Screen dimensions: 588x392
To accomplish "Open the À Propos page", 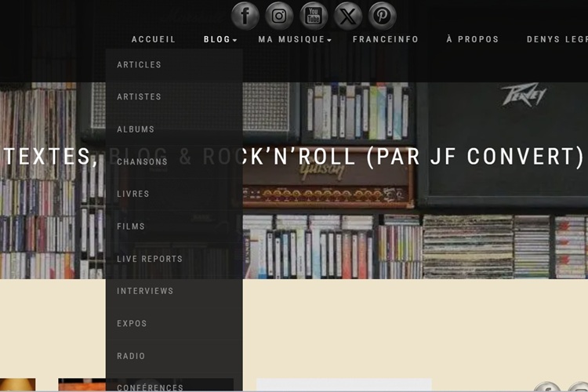I will pyautogui.click(x=473, y=39).
